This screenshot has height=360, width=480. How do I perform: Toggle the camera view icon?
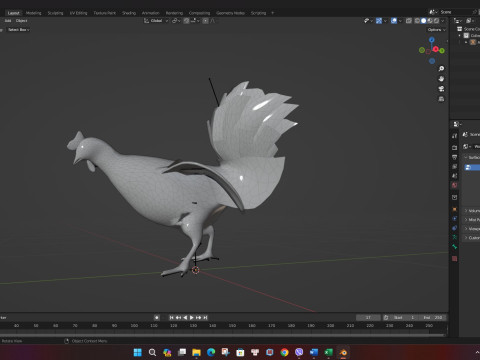tap(441, 89)
